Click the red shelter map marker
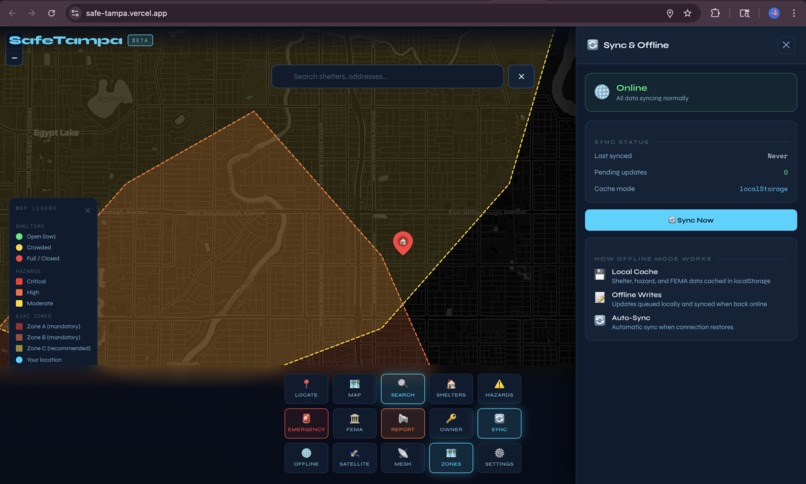The image size is (806, 484). pyautogui.click(x=403, y=243)
